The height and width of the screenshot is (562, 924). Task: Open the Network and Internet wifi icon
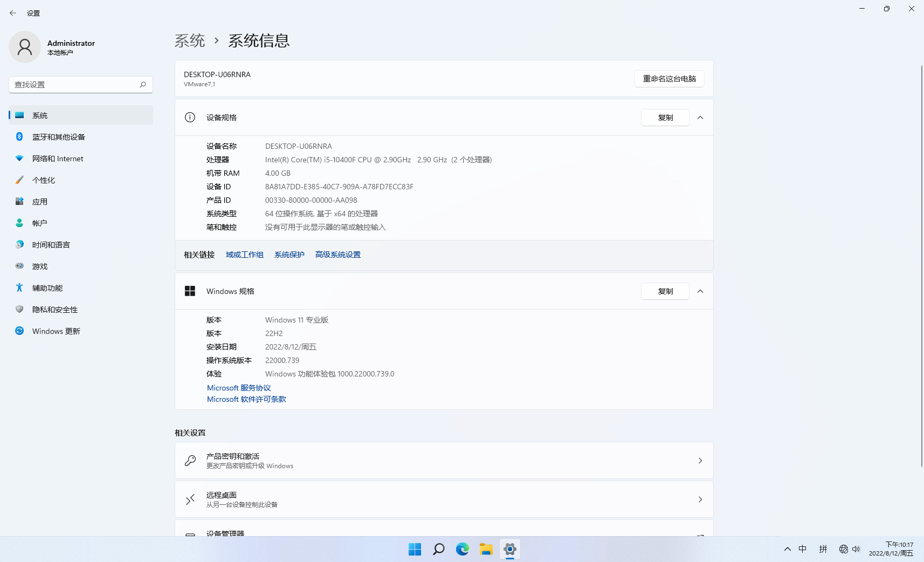click(x=19, y=159)
